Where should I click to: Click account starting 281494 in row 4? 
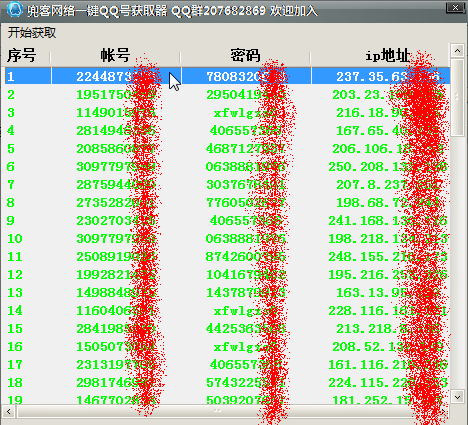click(x=115, y=131)
